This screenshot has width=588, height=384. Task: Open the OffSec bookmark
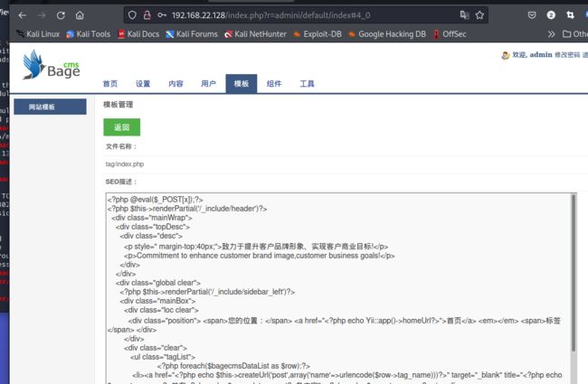coord(450,34)
